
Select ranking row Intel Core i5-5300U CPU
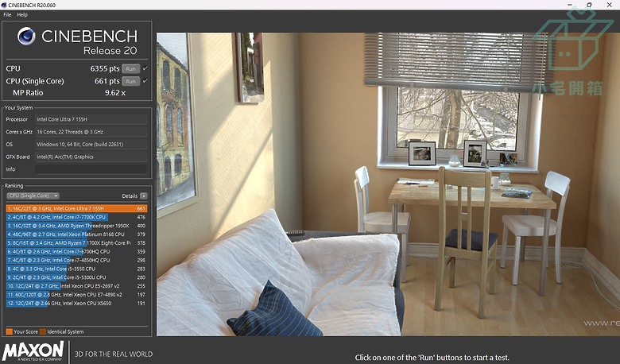coord(77,277)
